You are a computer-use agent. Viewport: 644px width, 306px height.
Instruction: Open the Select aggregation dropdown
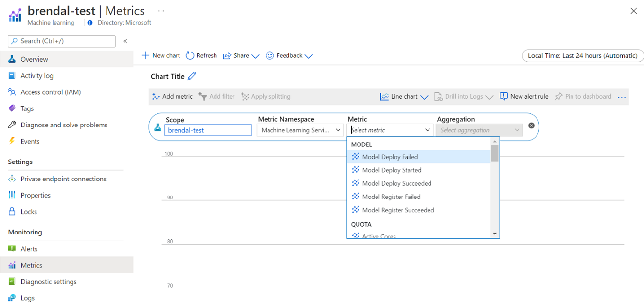[x=480, y=130]
